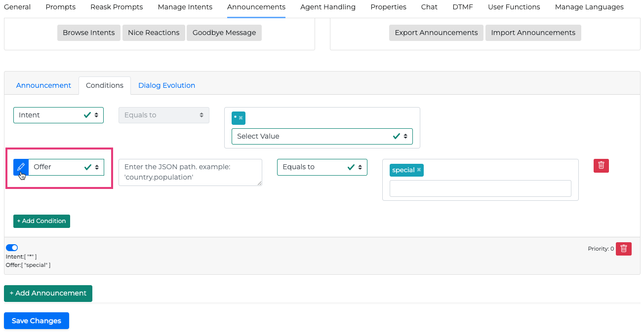644x334 pixels.
Task: Change the Equals to operator for Offer
Action: (x=322, y=167)
